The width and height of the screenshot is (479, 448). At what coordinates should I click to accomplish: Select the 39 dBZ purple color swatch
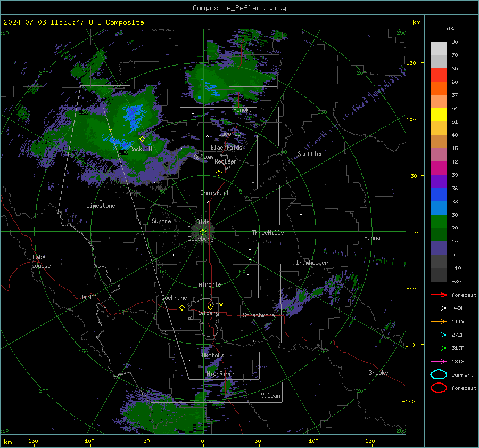point(439,181)
